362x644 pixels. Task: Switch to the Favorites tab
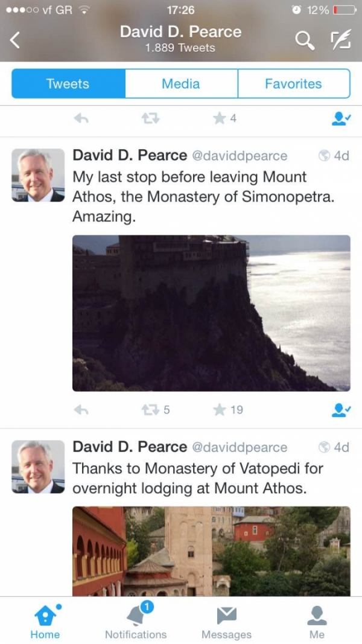pos(293,84)
